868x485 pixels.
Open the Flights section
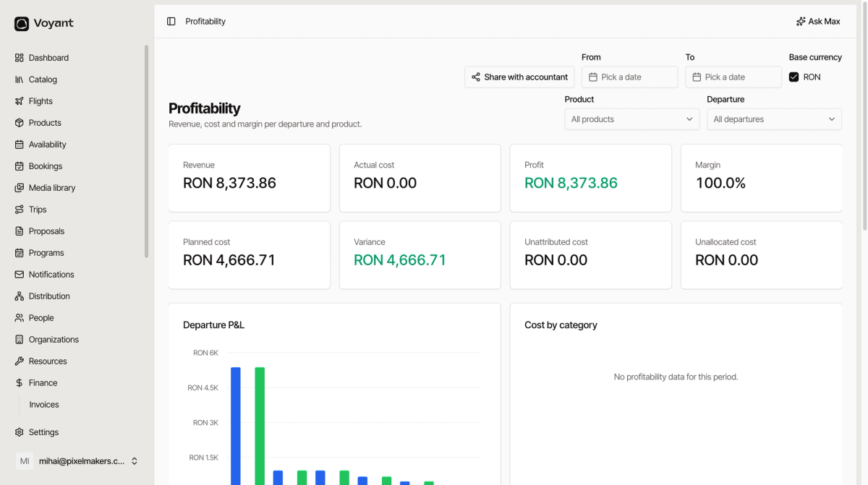pyautogui.click(x=41, y=101)
